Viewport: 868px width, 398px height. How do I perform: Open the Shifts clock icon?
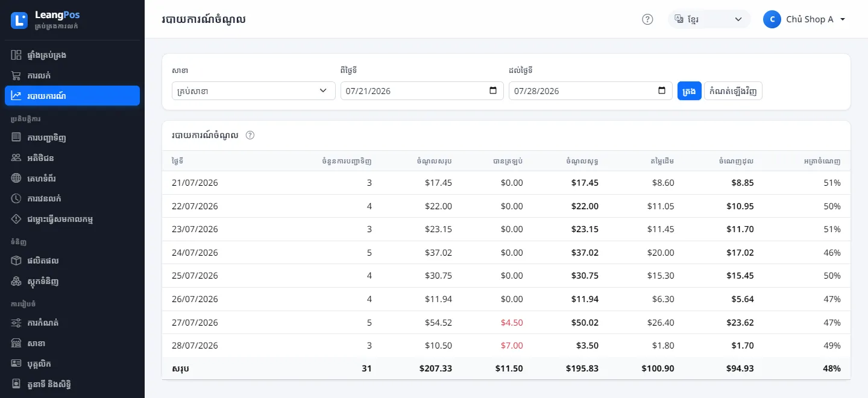click(16, 198)
